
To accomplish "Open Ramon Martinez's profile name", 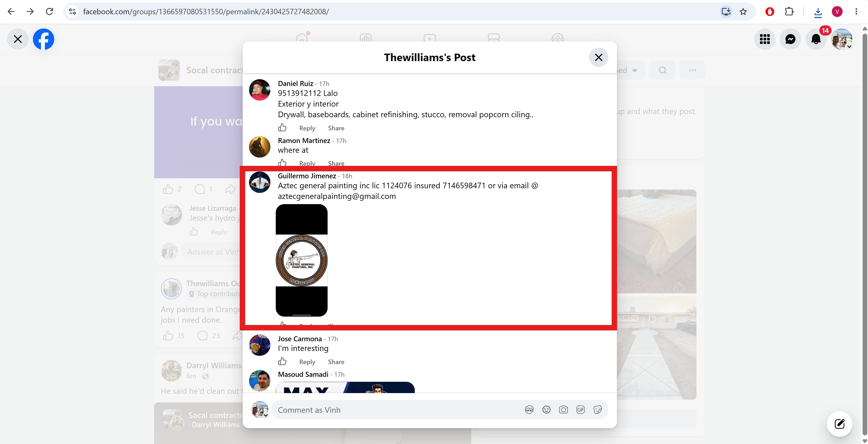I will (x=304, y=141).
